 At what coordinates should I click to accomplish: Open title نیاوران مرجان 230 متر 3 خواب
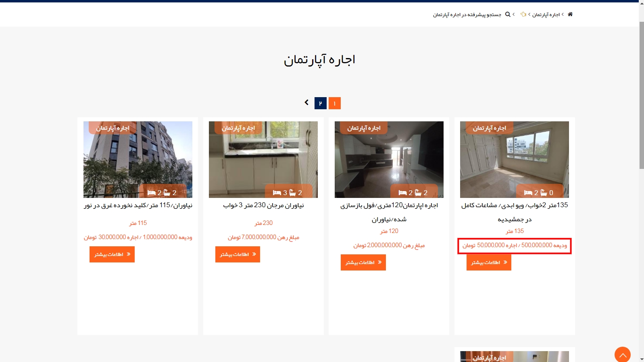coord(263,205)
